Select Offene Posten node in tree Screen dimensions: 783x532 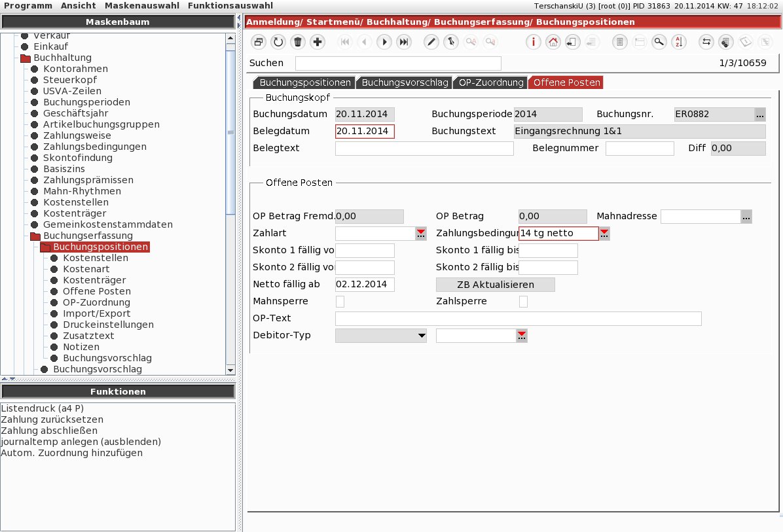[97, 291]
